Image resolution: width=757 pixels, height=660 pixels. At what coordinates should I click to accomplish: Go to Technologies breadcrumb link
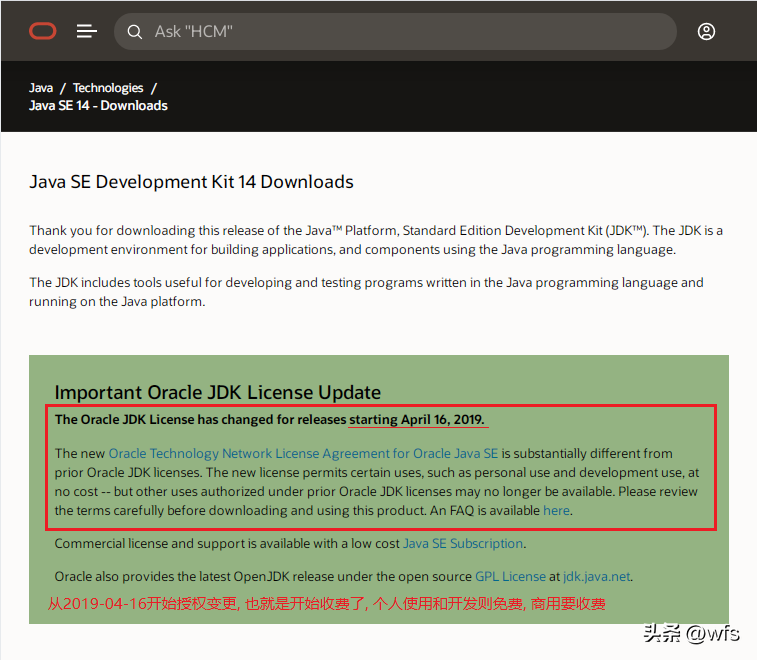(108, 88)
